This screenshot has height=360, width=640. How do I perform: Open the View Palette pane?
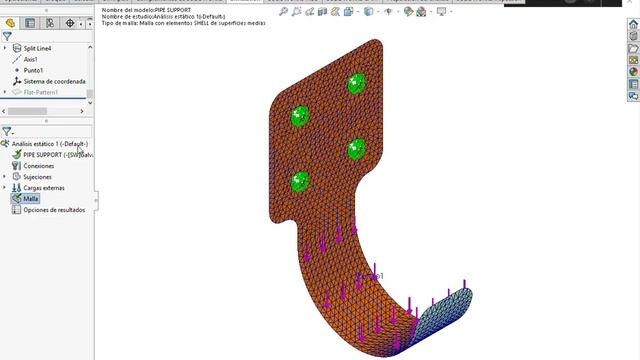[x=633, y=60]
